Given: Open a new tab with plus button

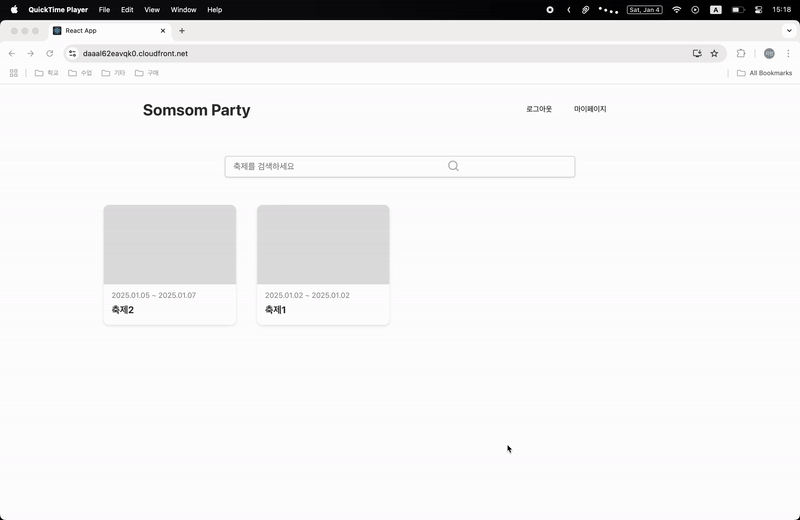Looking at the screenshot, I should [182, 31].
